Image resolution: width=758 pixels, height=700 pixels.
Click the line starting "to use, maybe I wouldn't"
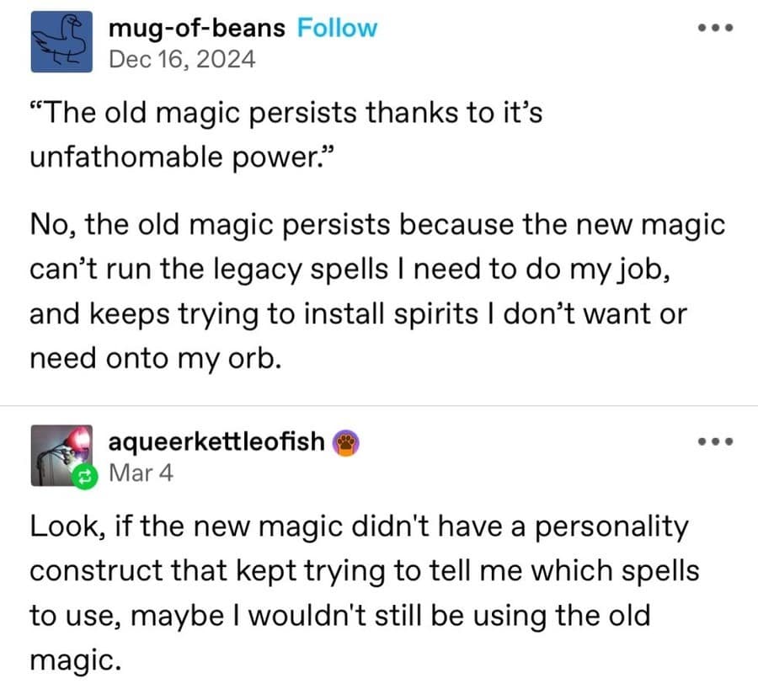tap(340, 615)
